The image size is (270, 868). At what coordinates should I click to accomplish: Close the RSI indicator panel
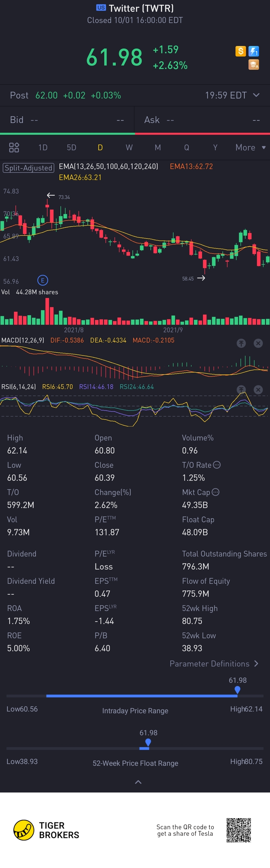(258, 389)
